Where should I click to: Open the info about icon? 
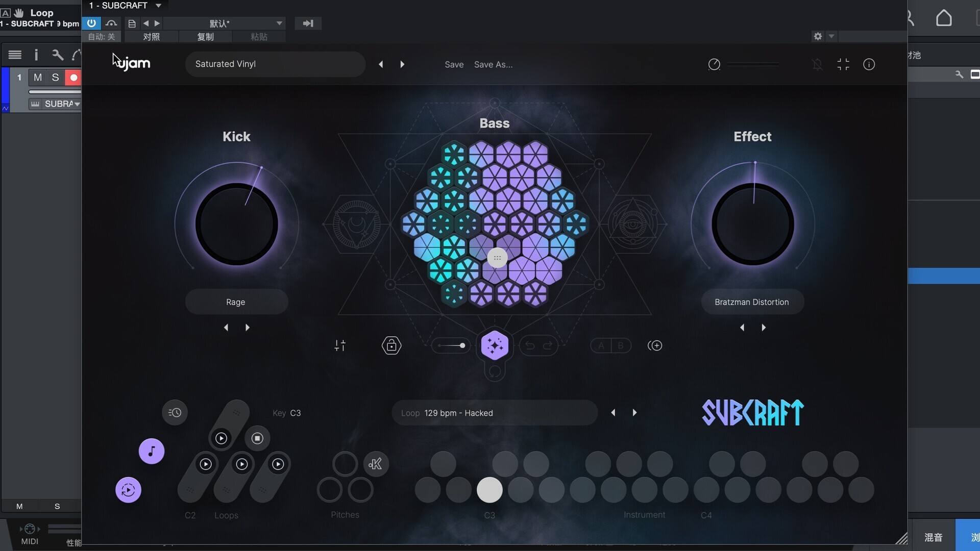coord(869,64)
